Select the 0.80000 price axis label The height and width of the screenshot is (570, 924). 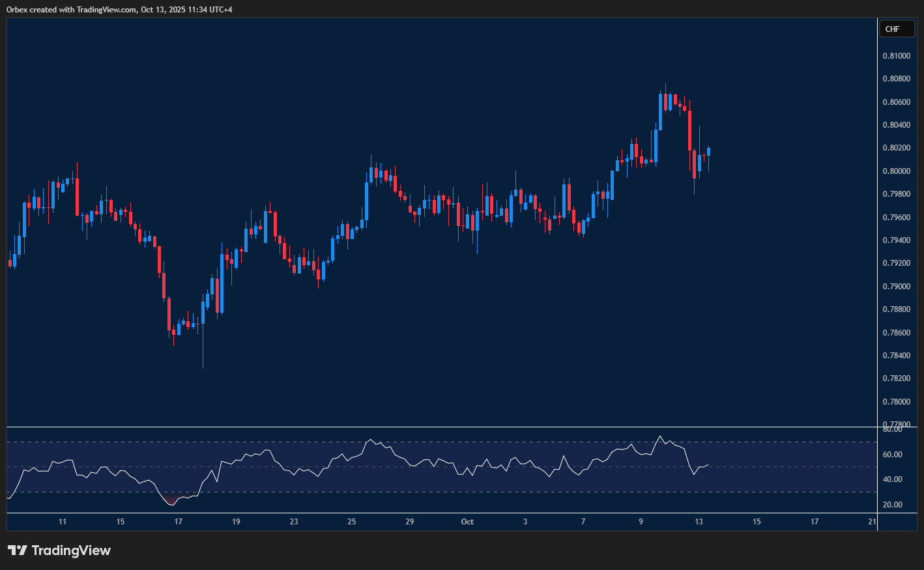pyautogui.click(x=896, y=171)
